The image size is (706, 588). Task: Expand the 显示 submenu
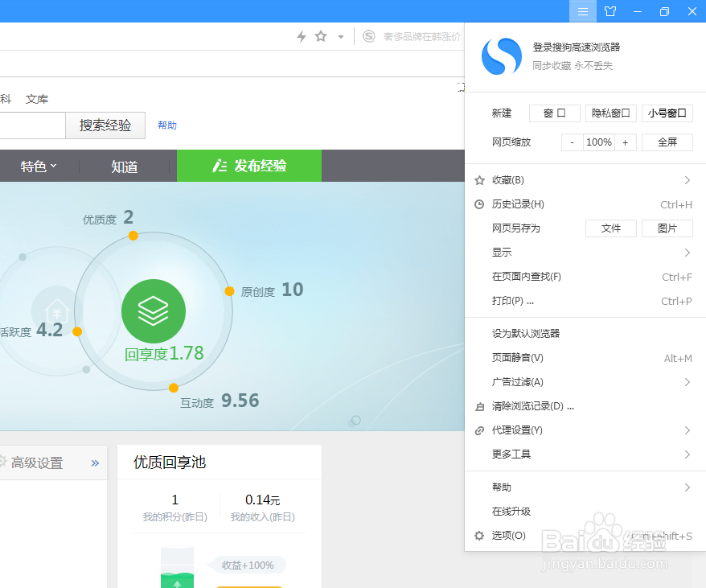tap(585, 253)
